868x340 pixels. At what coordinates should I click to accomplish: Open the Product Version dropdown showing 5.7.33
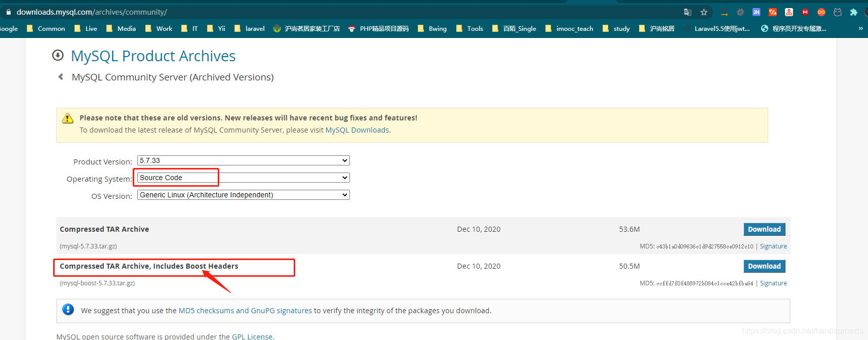pyautogui.click(x=244, y=160)
